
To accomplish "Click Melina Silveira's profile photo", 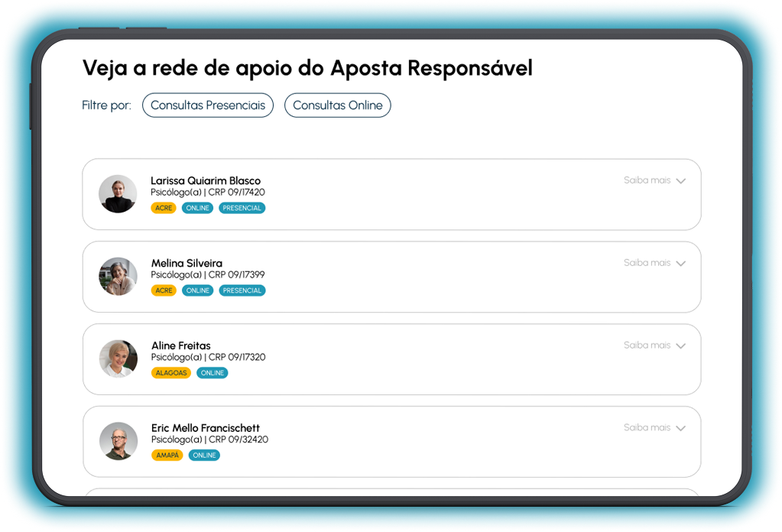I will coord(118,276).
